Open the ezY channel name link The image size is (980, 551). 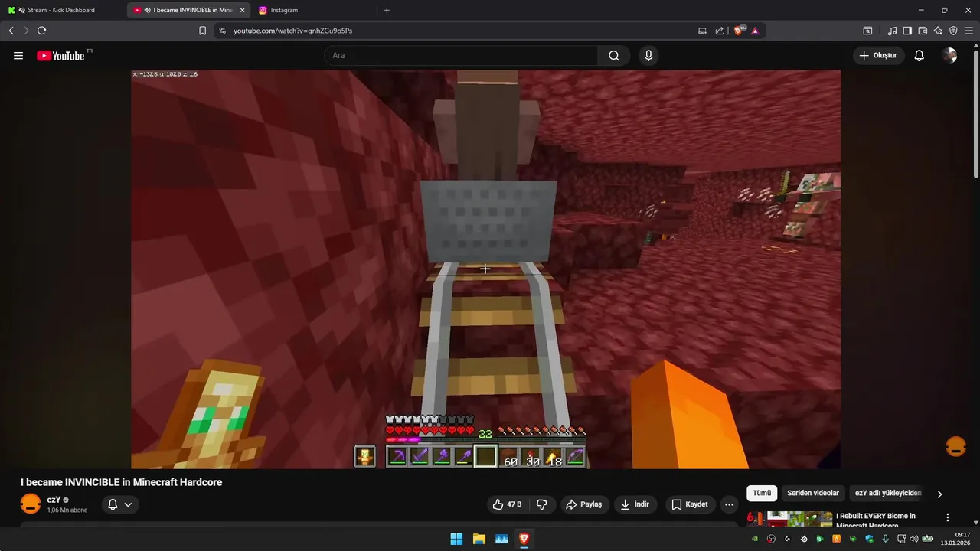[x=54, y=500]
